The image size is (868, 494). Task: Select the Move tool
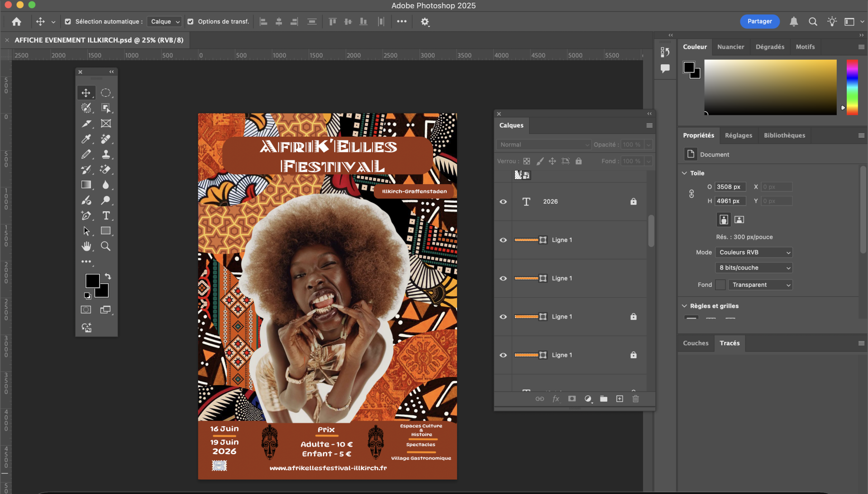click(86, 93)
